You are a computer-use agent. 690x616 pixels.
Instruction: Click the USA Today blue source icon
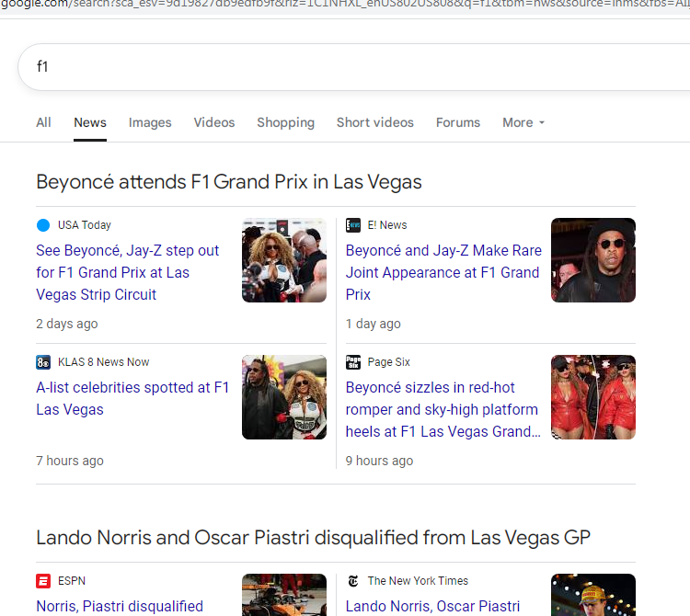tap(43, 225)
